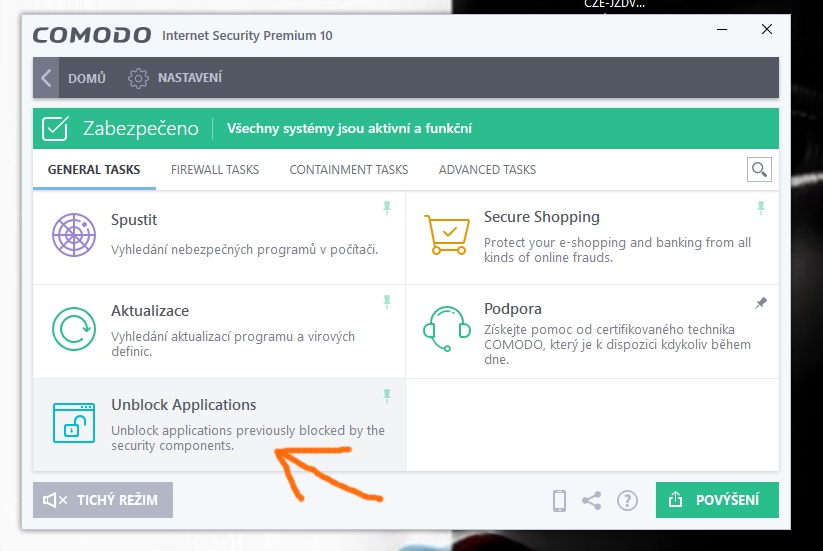Image resolution: width=823 pixels, height=551 pixels.
Task: Click description Vyhledání nebezpečných programů v počítači
Action: (245, 249)
